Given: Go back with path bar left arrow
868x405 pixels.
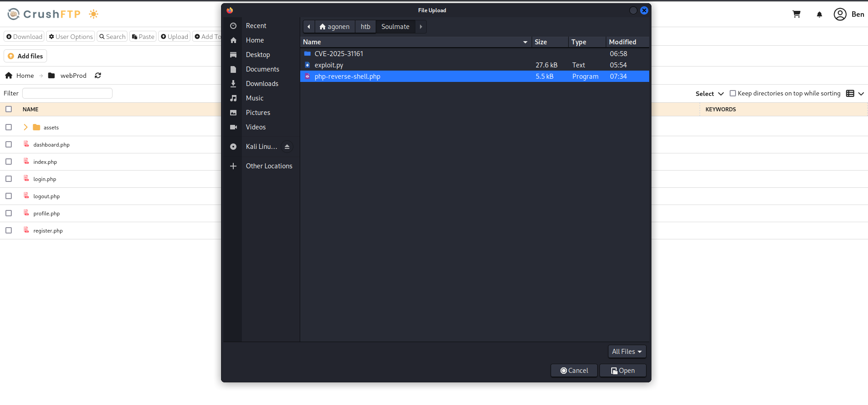Looking at the screenshot, I should point(309,27).
